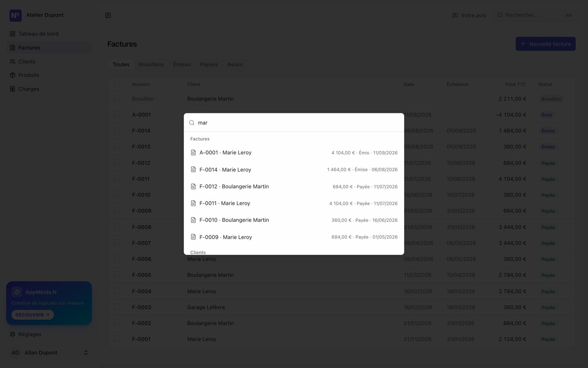The height and width of the screenshot is (368, 588).
Task: Open search result F-0012 · Boulangerie Martin
Action: (x=294, y=186)
